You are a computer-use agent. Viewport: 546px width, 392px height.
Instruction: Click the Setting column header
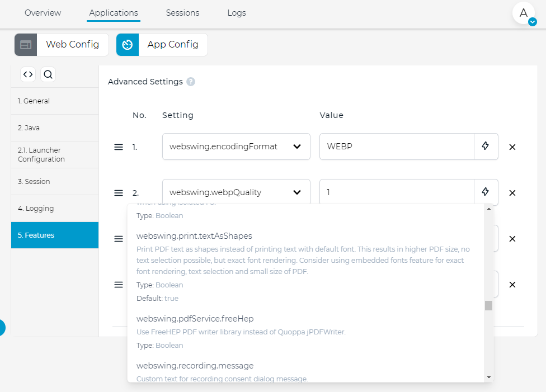click(x=177, y=115)
